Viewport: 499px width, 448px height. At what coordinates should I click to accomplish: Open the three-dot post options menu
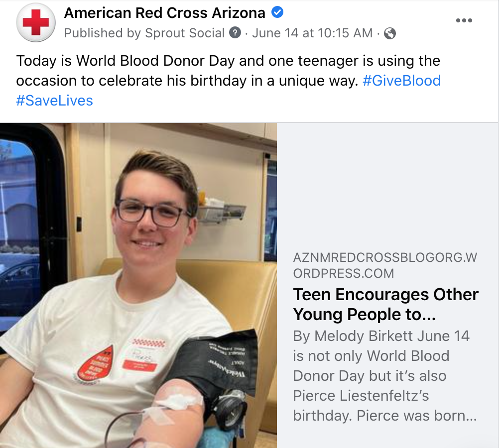pyautogui.click(x=464, y=20)
